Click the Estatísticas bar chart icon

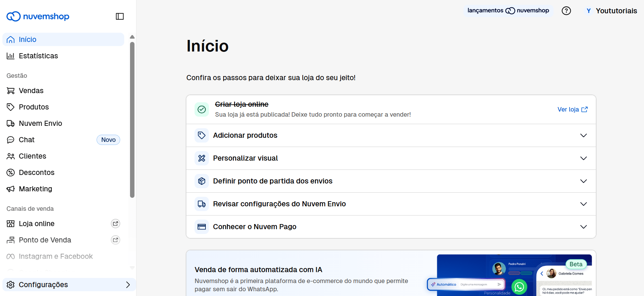tap(11, 56)
